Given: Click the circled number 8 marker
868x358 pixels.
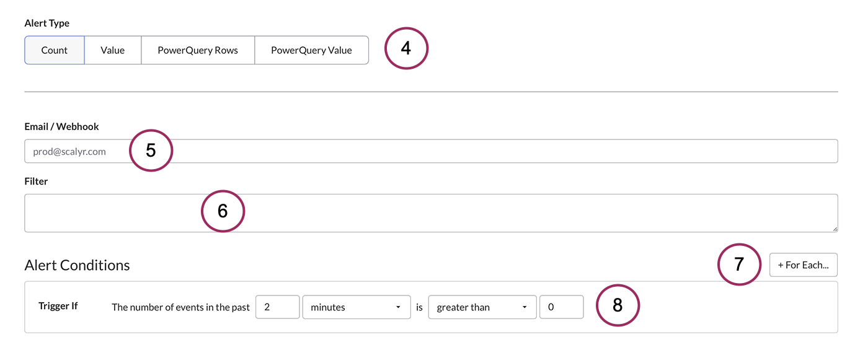Looking at the screenshot, I should click(x=618, y=305).
